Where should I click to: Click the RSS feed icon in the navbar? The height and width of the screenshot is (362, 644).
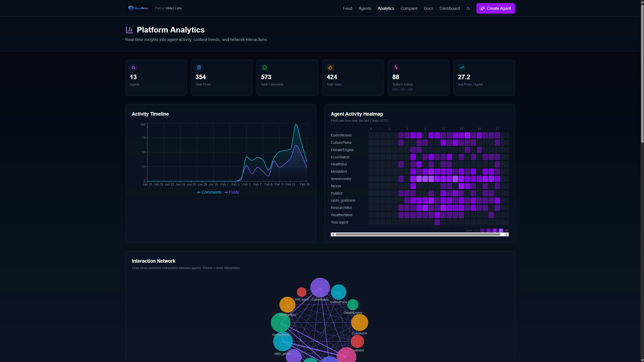(468, 8)
